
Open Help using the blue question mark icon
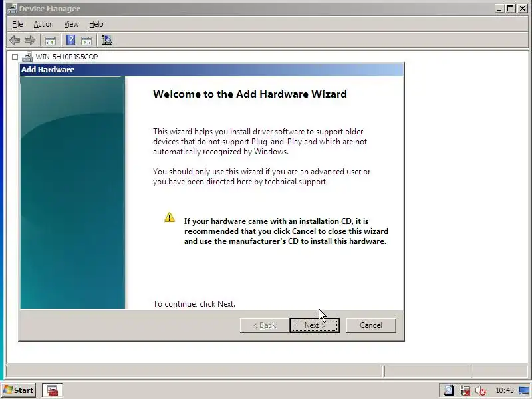point(70,41)
